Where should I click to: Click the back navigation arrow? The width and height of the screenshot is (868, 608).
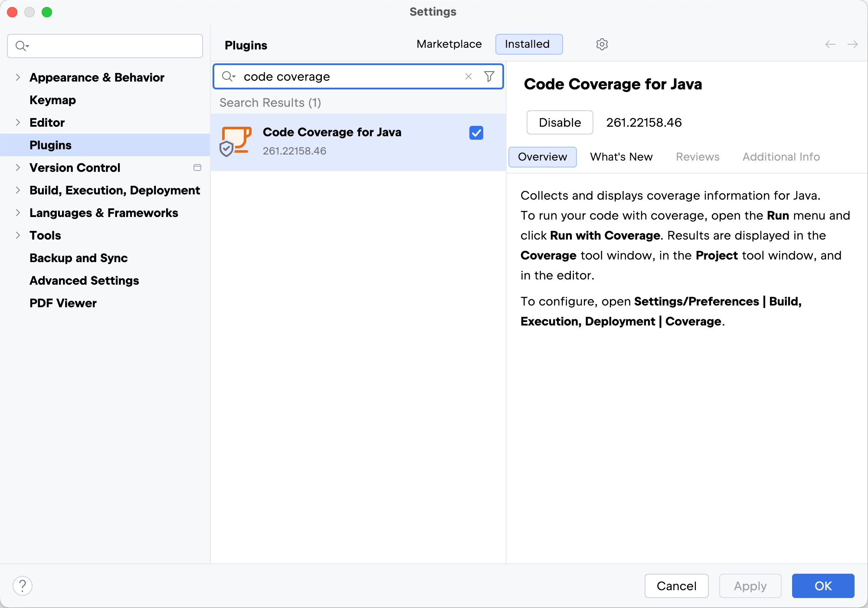pos(830,44)
